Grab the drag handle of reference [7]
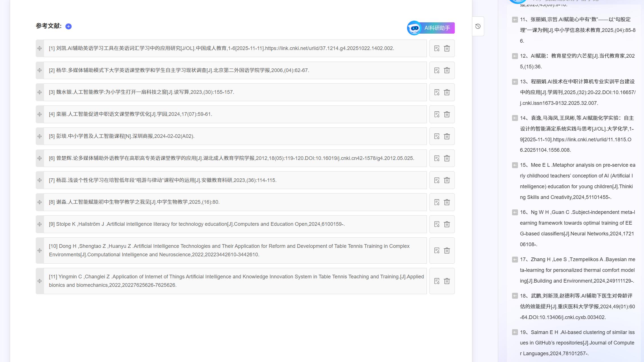This screenshot has width=644, height=362. coord(40,180)
